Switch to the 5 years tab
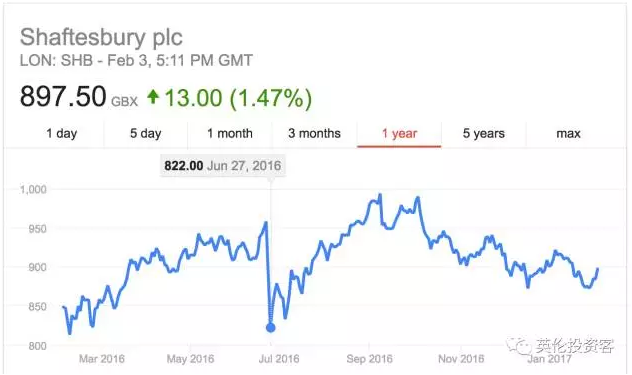Viewport: 632px width, 375px height. click(x=484, y=133)
